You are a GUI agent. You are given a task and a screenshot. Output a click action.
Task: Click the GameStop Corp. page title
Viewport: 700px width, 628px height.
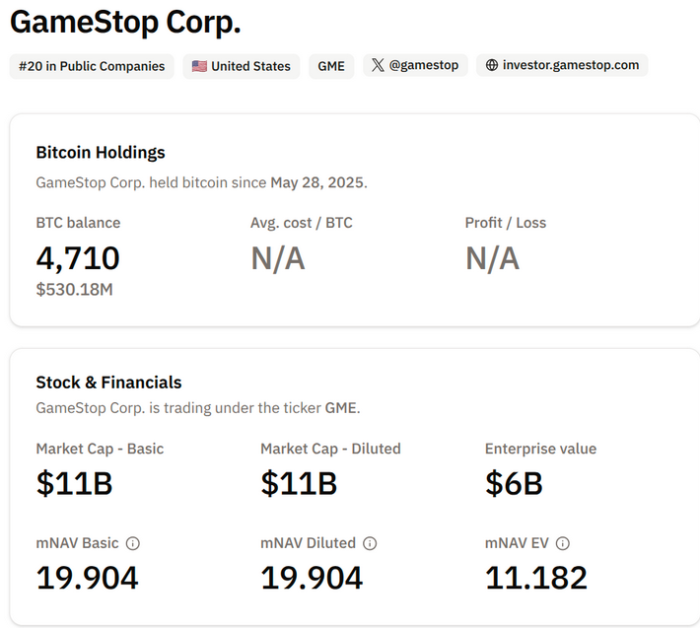(x=125, y=22)
